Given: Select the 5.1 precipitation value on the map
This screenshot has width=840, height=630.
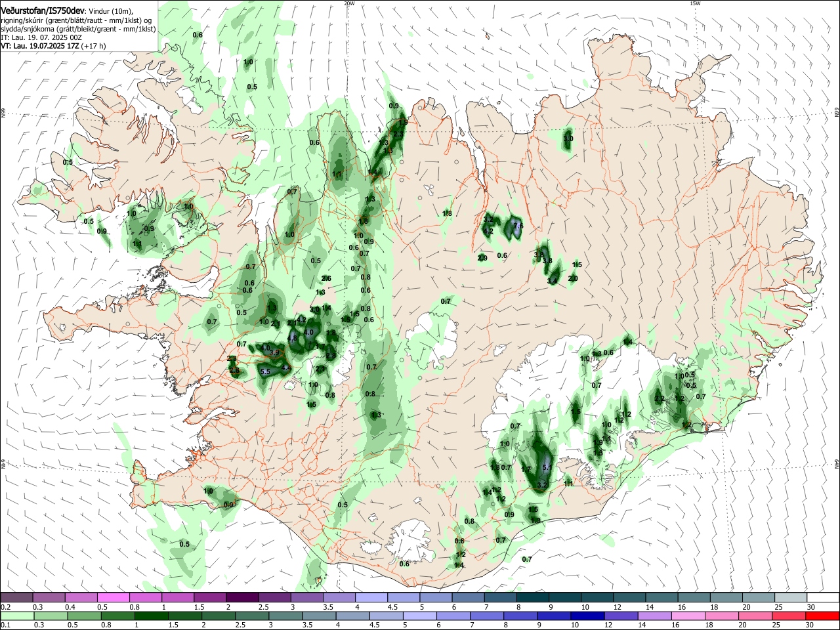Looking at the screenshot, I should coord(548,467).
